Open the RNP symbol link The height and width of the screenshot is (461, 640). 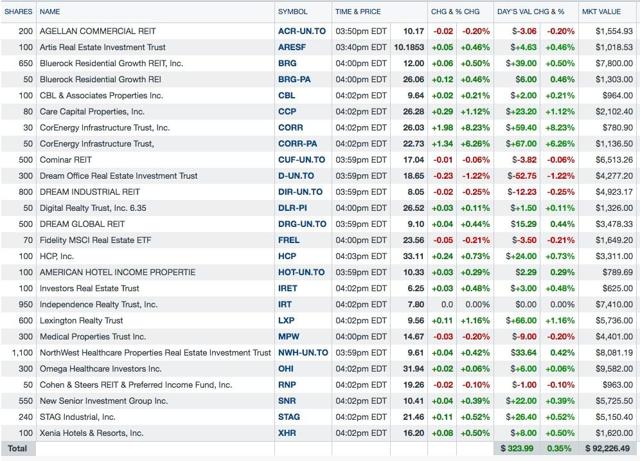pos(287,385)
